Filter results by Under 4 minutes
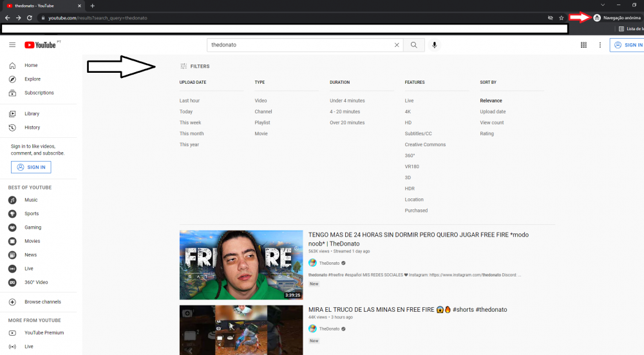Screen dimensions: 644x355 [347, 101]
